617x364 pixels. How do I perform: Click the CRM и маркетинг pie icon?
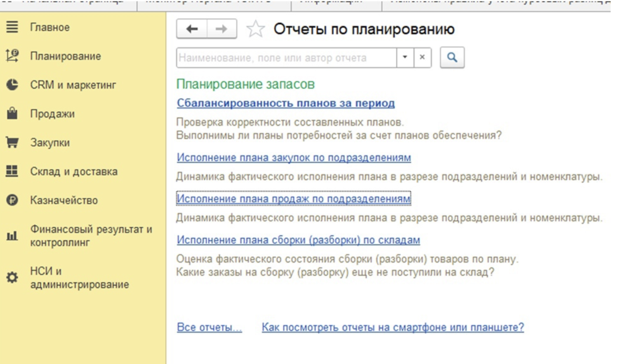pyautogui.click(x=12, y=85)
